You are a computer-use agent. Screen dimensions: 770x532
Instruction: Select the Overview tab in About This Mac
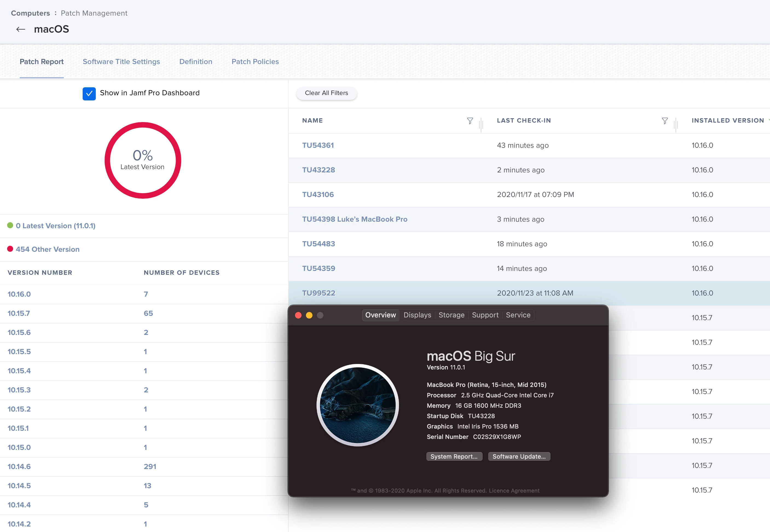click(381, 315)
